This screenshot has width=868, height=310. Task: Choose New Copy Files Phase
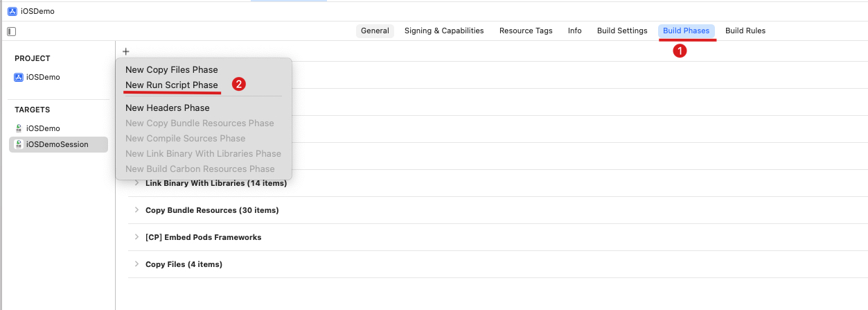172,69
